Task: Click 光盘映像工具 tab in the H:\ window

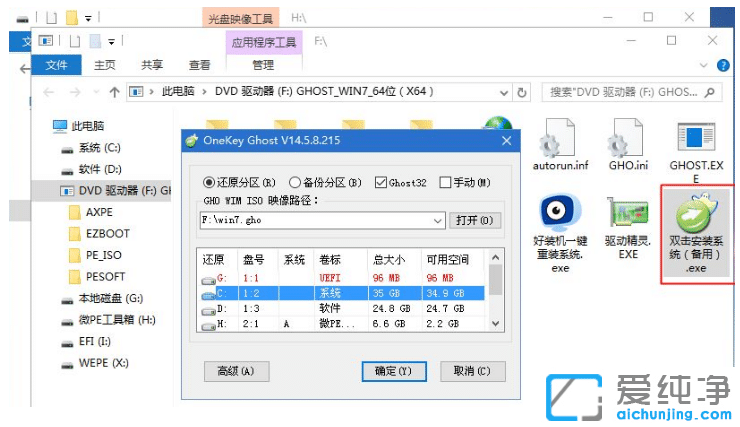Action: pyautogui.click(x=241, y=18)
